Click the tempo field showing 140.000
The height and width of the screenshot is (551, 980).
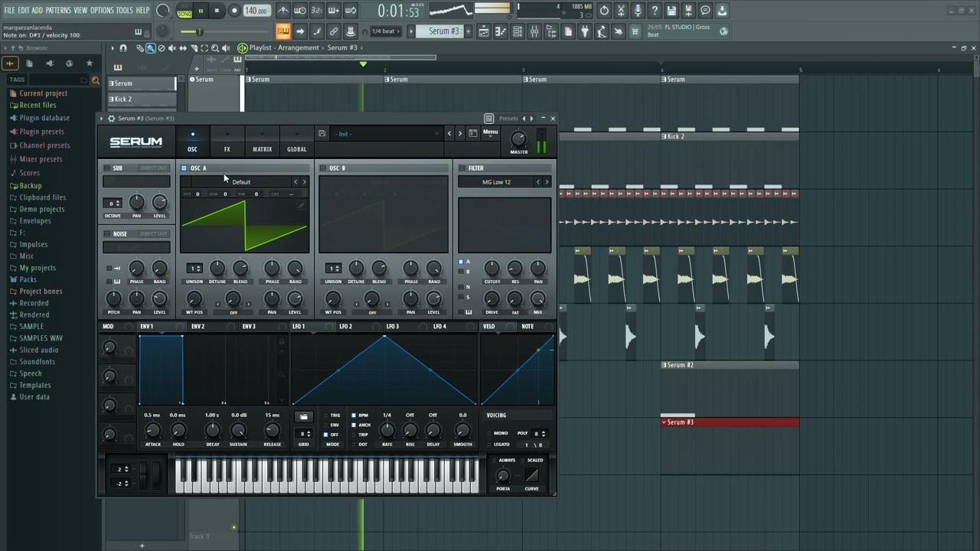coord(256,11)
